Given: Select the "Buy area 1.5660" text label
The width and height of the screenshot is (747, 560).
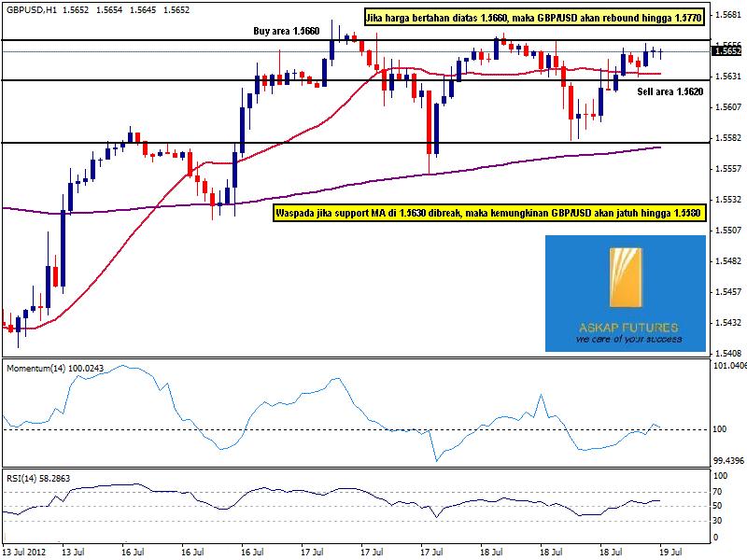Looking at the screenshot, I should pos(286,31).
